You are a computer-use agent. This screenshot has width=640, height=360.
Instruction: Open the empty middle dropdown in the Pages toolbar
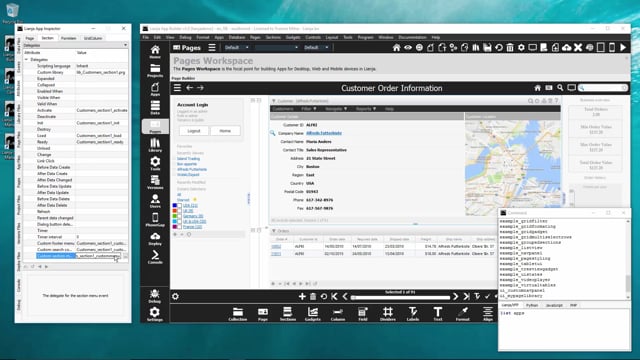(277, 48)
